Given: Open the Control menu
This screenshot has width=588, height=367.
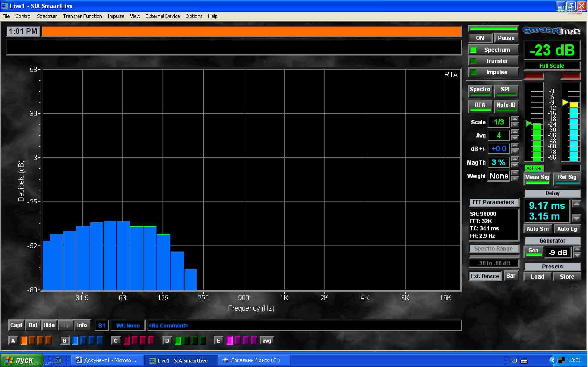Looking at the screenshot, I should (23, 16).
